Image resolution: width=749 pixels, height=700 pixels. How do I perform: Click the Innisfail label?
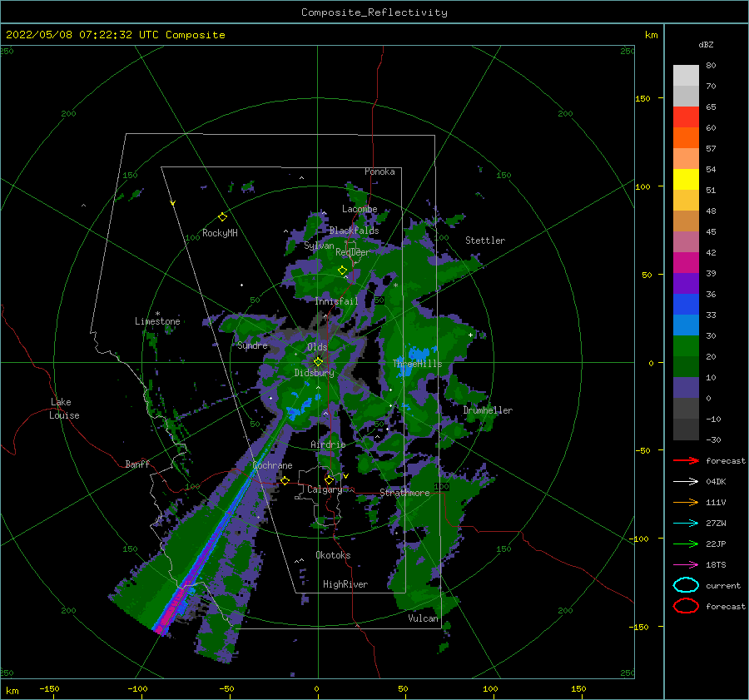(x=336, y=301)
